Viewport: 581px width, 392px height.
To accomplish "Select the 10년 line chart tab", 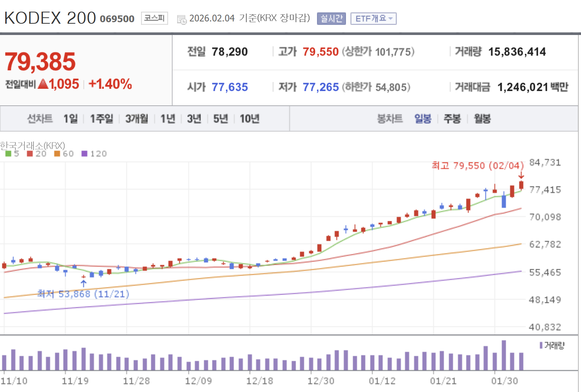I will (250, 119).
